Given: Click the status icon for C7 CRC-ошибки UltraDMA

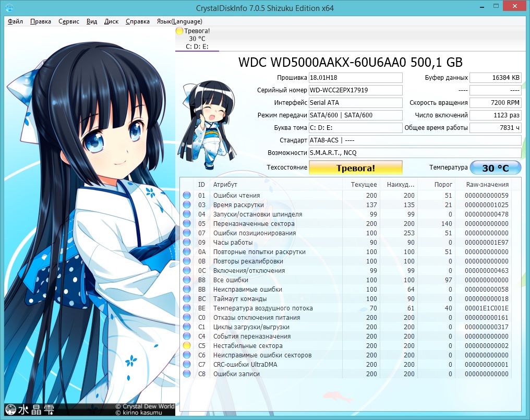Looking at the screenshot, I should tap(187, 364).
